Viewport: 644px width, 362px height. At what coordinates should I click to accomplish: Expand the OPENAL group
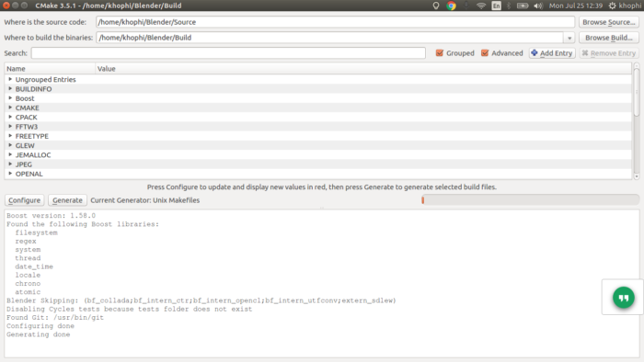coord(10,174)
